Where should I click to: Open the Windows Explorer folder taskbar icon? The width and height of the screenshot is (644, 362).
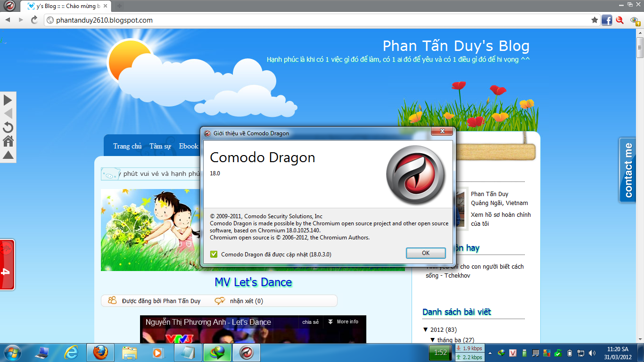tap(129, 352)
